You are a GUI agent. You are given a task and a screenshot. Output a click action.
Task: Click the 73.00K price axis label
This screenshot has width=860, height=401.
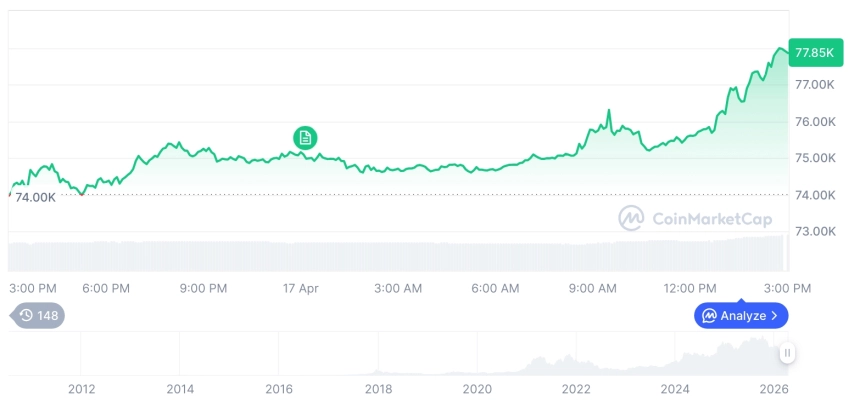pos(814,232)
